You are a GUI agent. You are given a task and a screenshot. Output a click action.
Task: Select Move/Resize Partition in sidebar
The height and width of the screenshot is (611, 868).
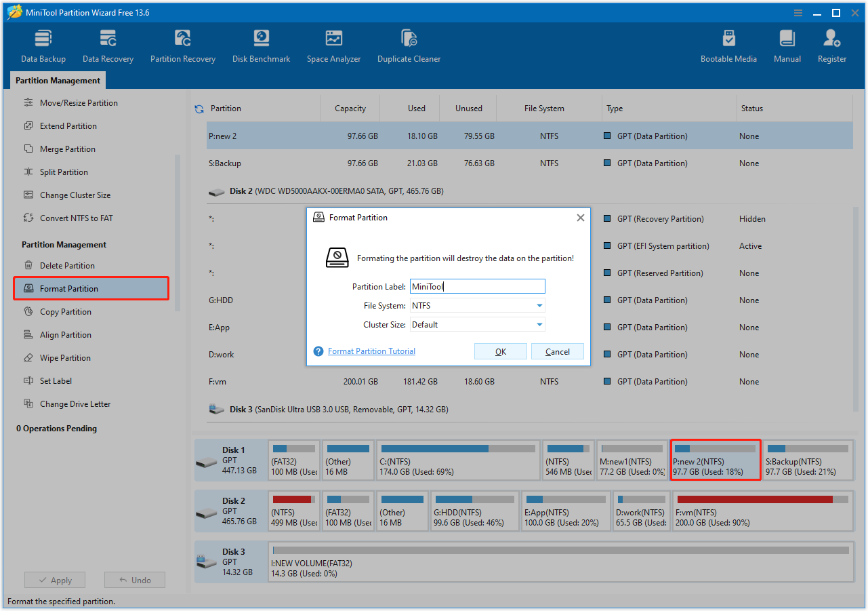click(x=79, y=103)
